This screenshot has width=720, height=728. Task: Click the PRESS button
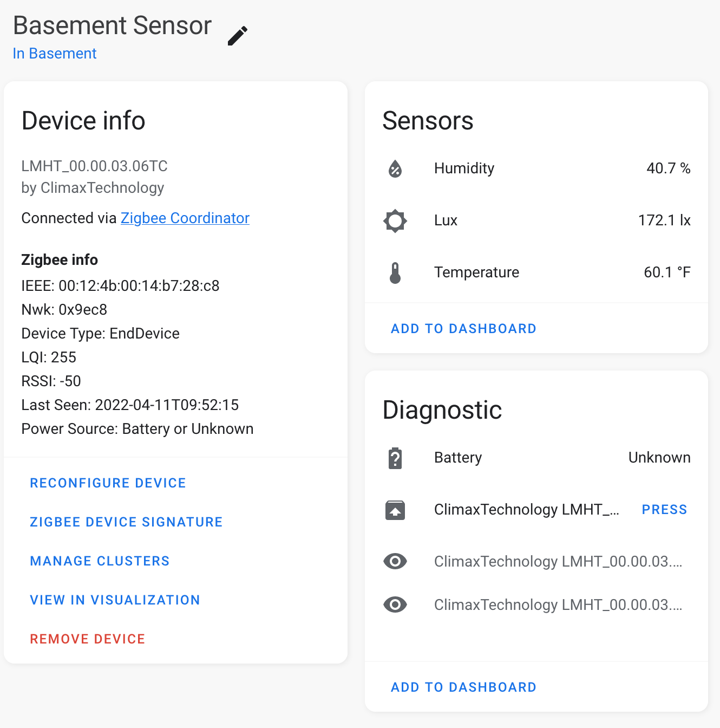coord(664,510)
